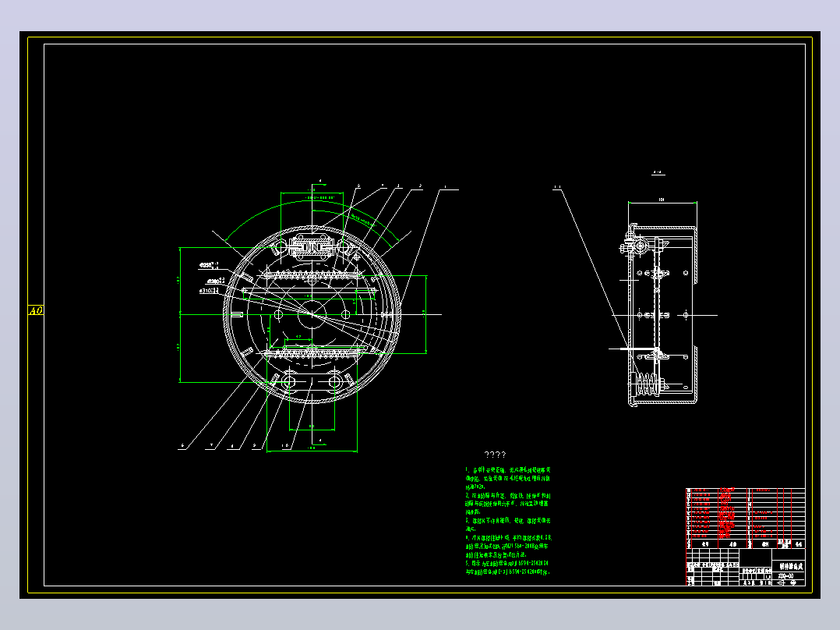Click callout number 6 at bottom left
Screen dimensions: 840x630
tap(182, 445)
